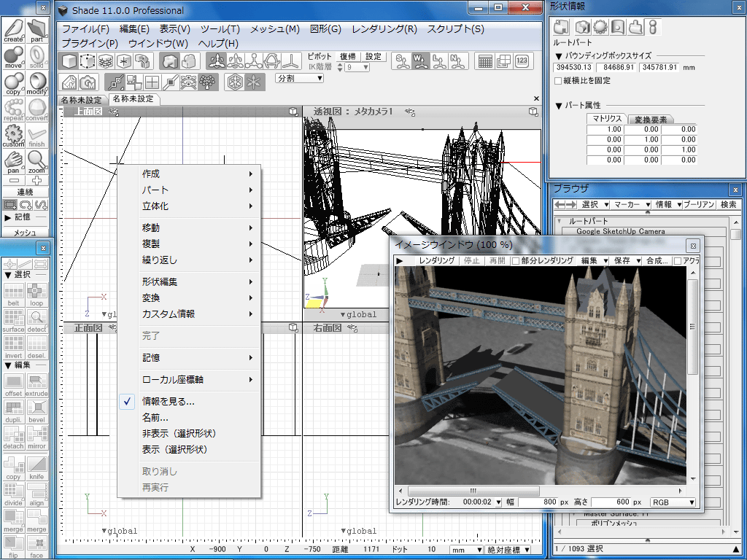This screenshot has width=747, height=560.
Task: Open the 選択 dropdown in the browser panel
Action: click(595, 205)
